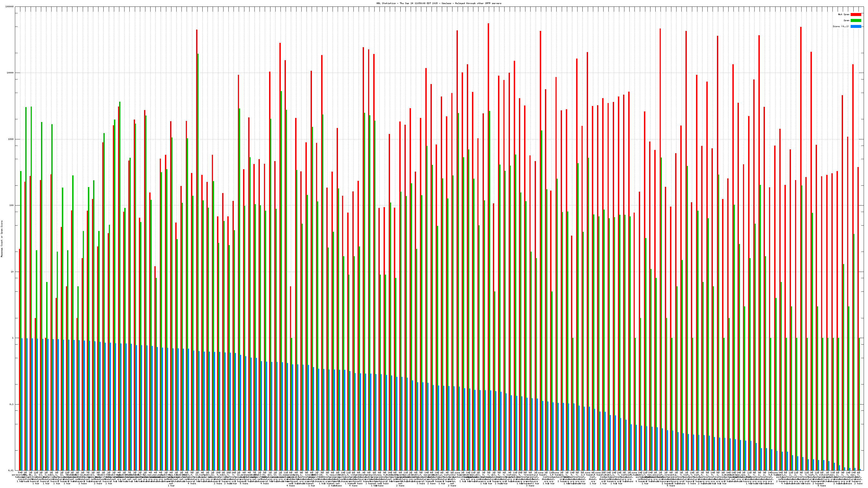Click the 10000 y-axis tick label

click(x=11, y=73)
